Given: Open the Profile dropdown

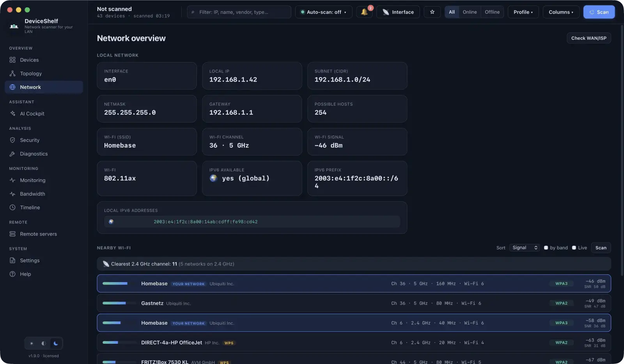Looking at the screenshot, I should 523,12.
